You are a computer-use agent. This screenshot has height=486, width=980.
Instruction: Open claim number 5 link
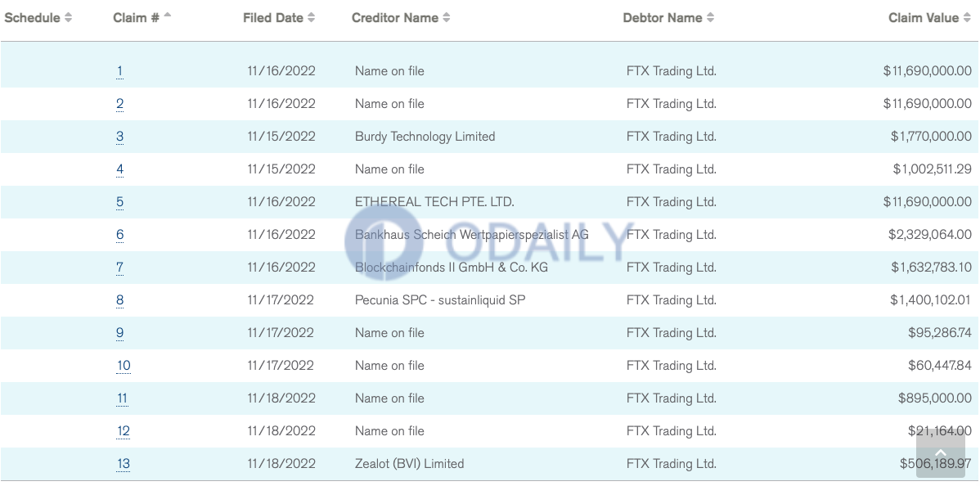(x=119, y=202)
